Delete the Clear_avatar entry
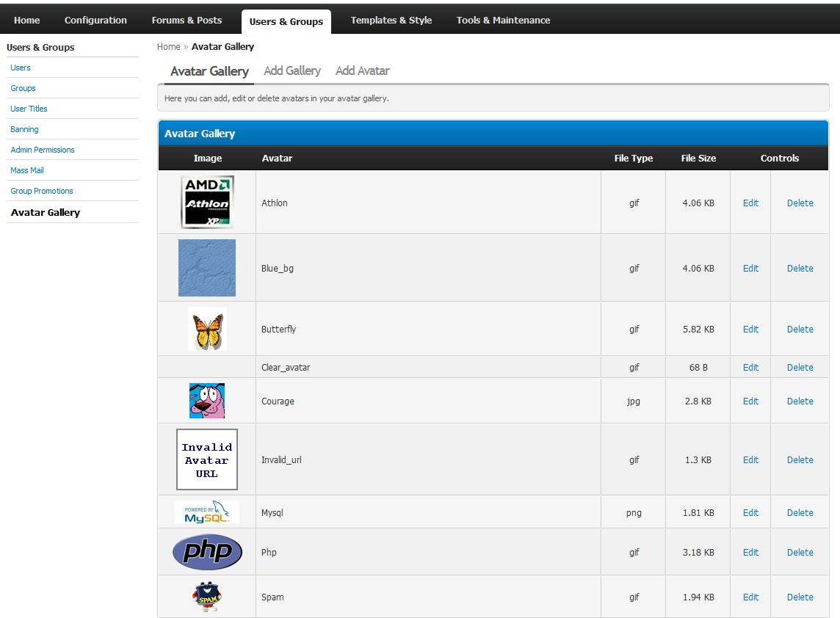This screenshot has height=618, width=840. (x=800, y=368)
